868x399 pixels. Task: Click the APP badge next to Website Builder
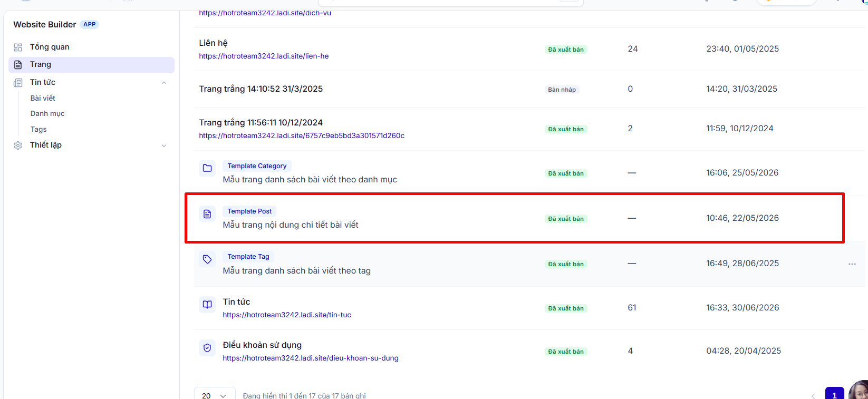pyautogui.click(x=90, y=24)
